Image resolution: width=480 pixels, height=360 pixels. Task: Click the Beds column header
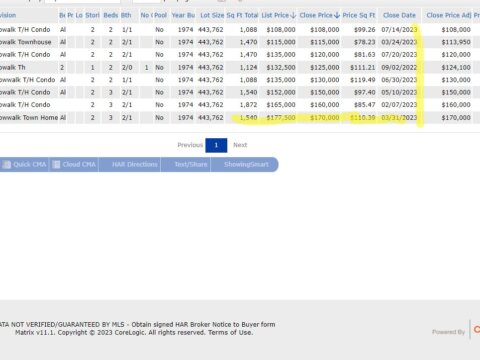111,15
